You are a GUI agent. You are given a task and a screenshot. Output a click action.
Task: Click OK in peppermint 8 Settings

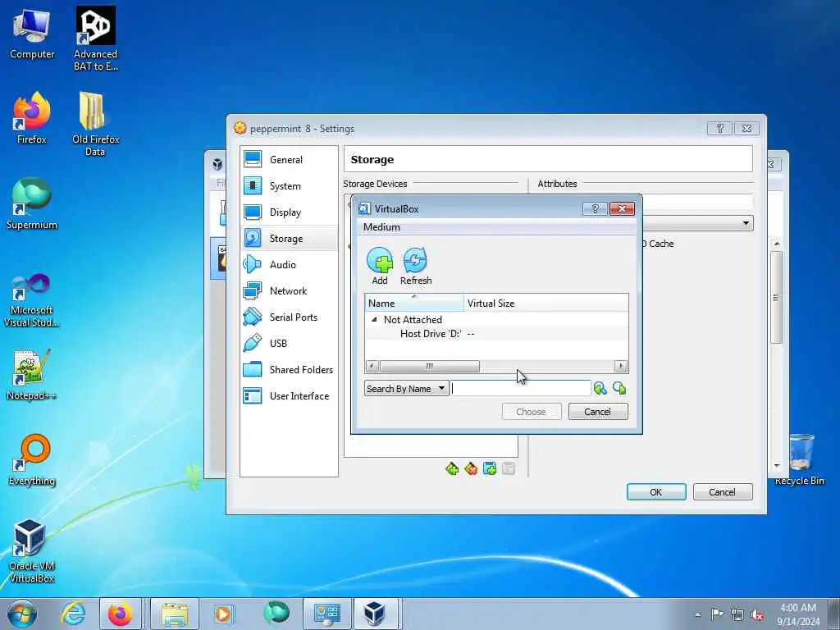click(656, 492)
